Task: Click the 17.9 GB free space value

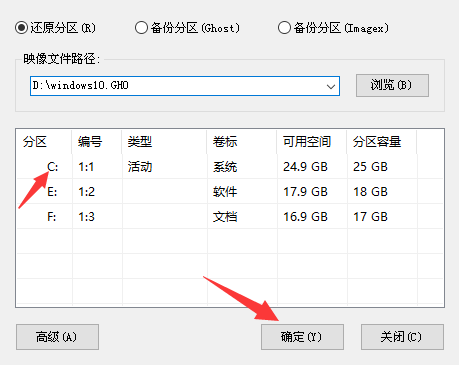Action: point(305,192)
